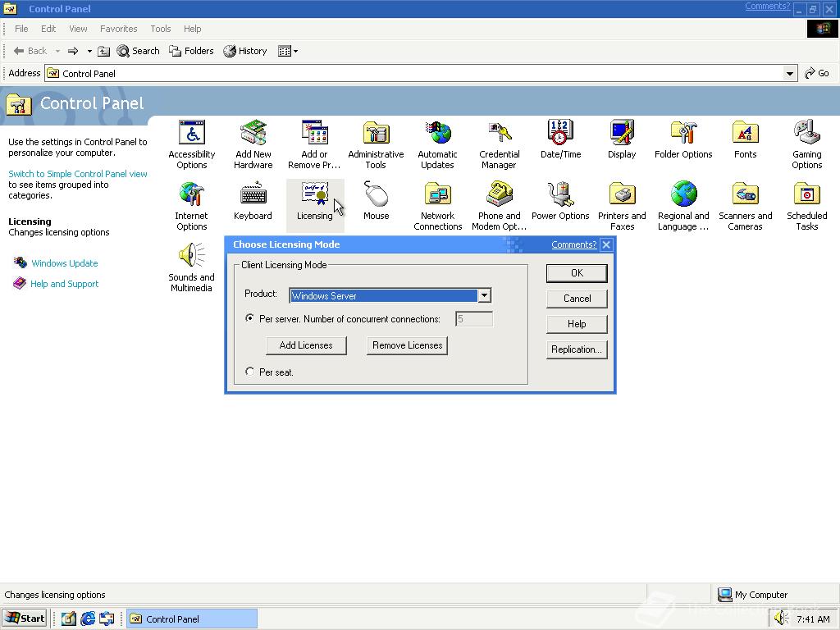This screenshot has height=630, width=840.
Task: Toggle the Folders toolbar button
Action: point(191,51)
